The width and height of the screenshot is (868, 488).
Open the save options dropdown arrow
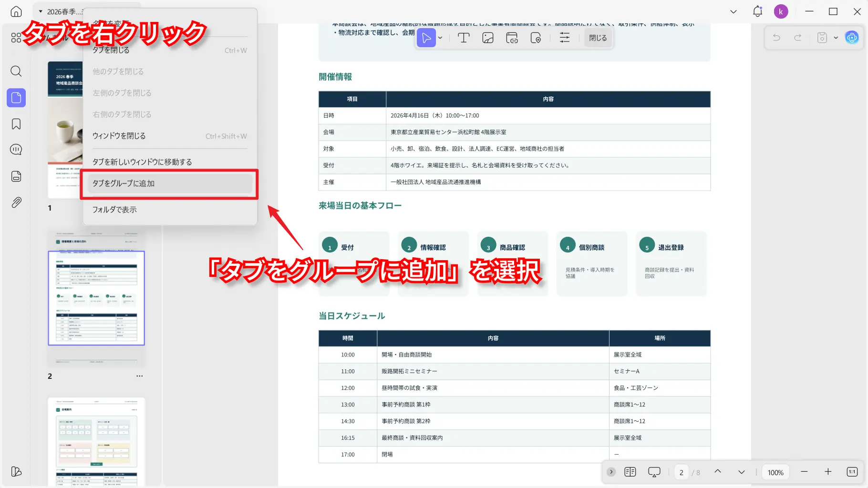[x=836, y=38]
